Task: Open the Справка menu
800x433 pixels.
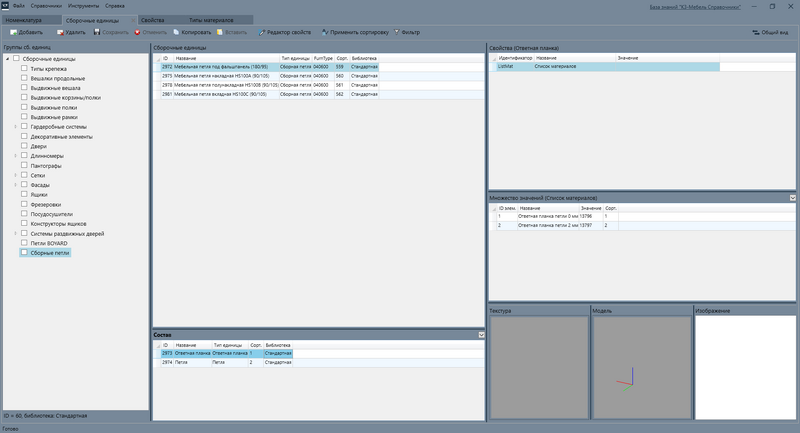Action: coord(115,6)
